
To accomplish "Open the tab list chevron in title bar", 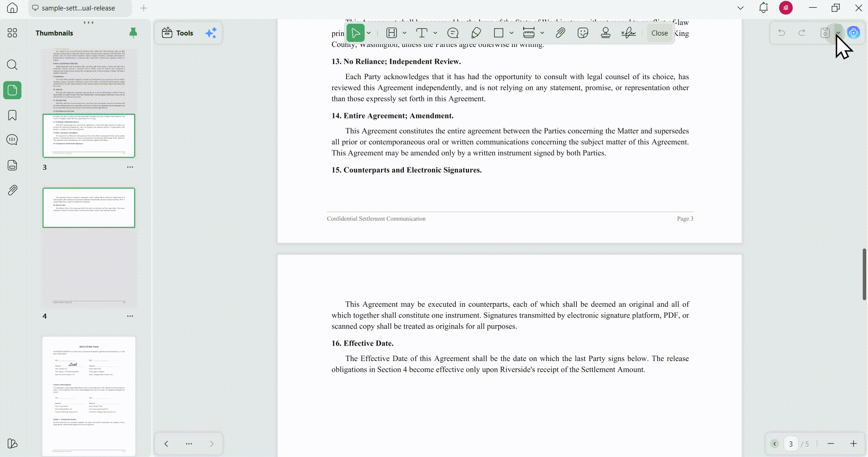I will pos(740,8).
